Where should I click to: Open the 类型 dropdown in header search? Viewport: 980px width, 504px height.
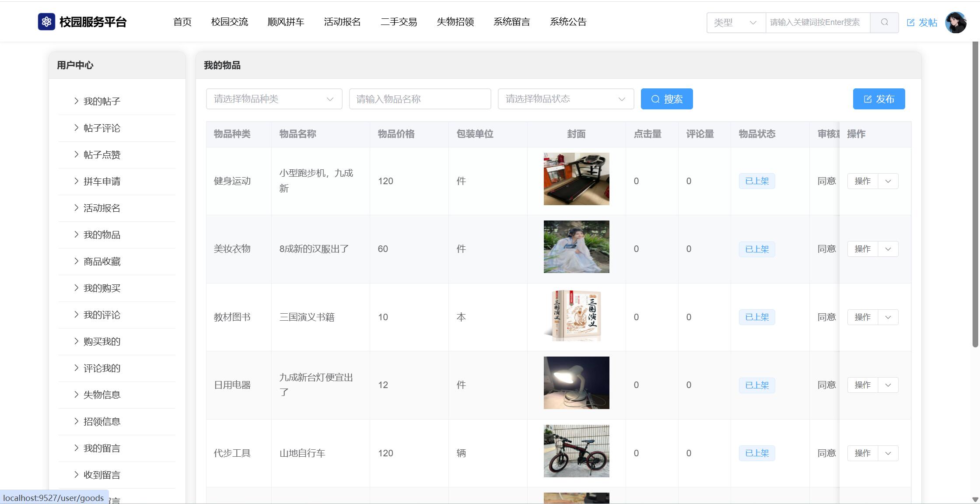735,22
